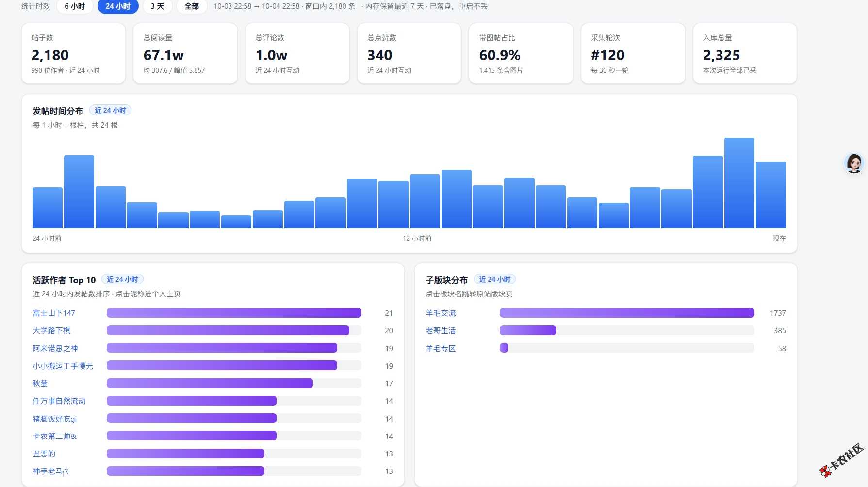Image resolution: width=868 pixels, height=487 pixels.
Task: Click 近 24 小时 badge beside 子版块分布
Action: [x=495, y=280]
